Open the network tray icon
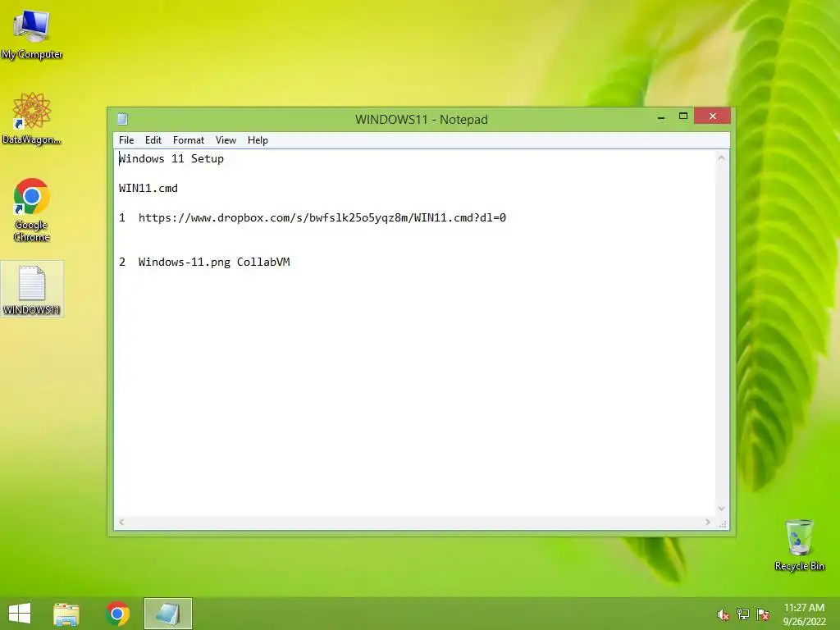 point(743,614)
